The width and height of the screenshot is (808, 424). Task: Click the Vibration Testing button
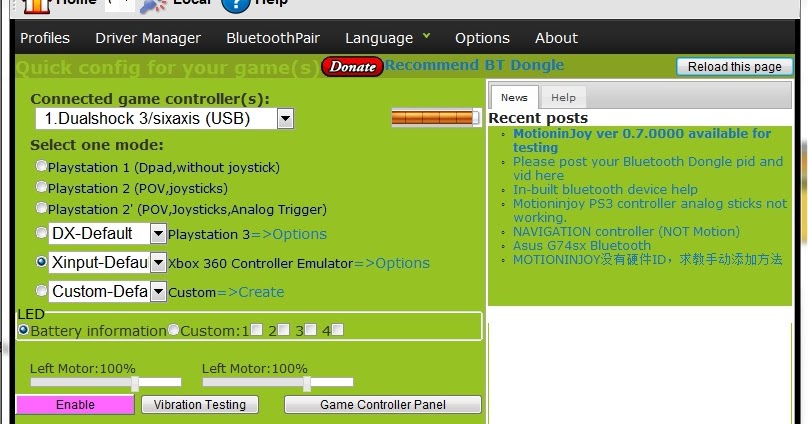click(200, 405)
